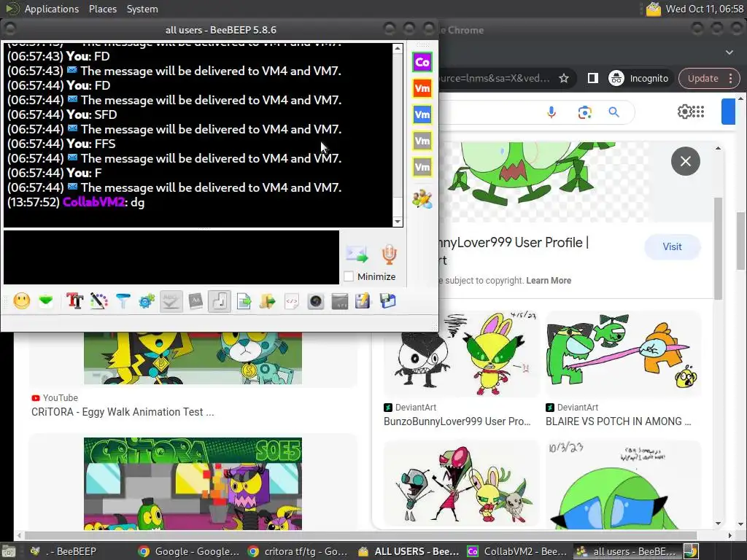The image size is (747, 560).
Task: Click the 'CollabVM2: dg' chat message
Action: click(x=76, y=202)
